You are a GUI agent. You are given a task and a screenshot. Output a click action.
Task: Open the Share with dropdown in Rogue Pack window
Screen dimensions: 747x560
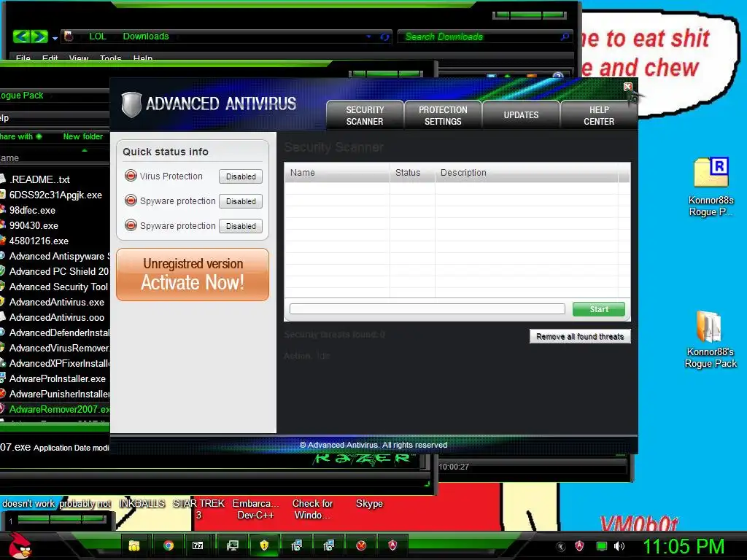point(21,136)
